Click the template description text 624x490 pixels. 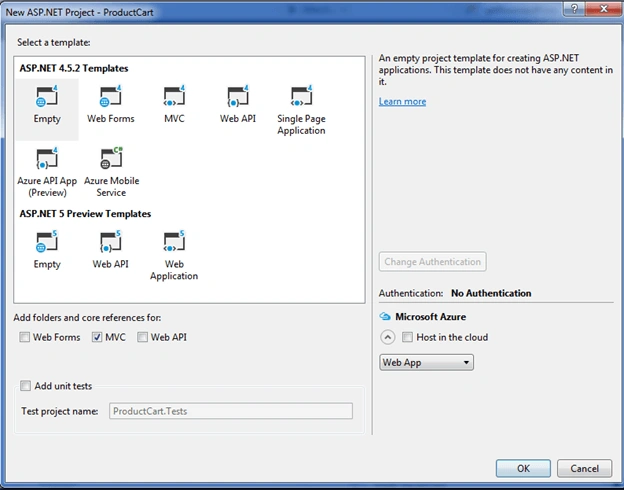[x=496, y=70]
